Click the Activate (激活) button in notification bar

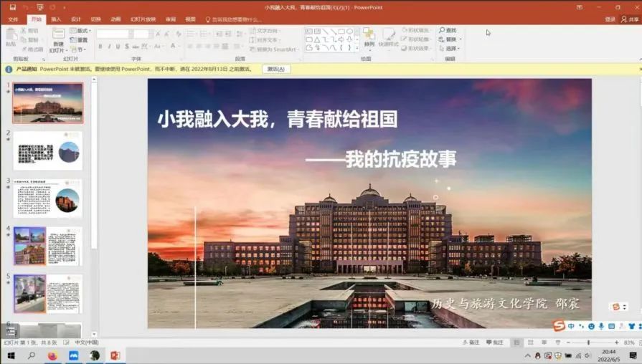pyautogui.click(x=276, y=70)
